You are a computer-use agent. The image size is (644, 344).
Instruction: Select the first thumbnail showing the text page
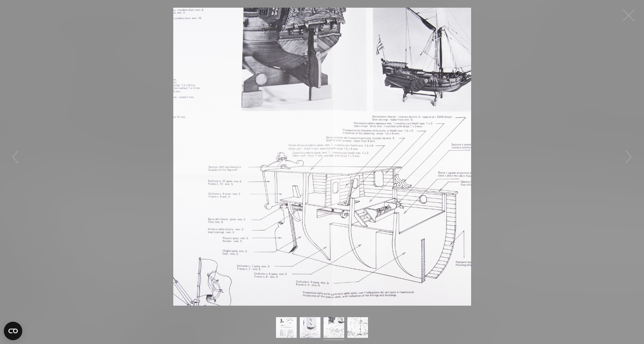coord(286,327)
